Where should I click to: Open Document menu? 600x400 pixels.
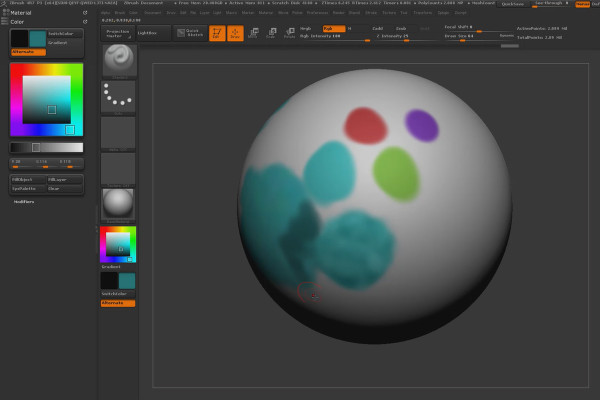[x=153, y=13]
